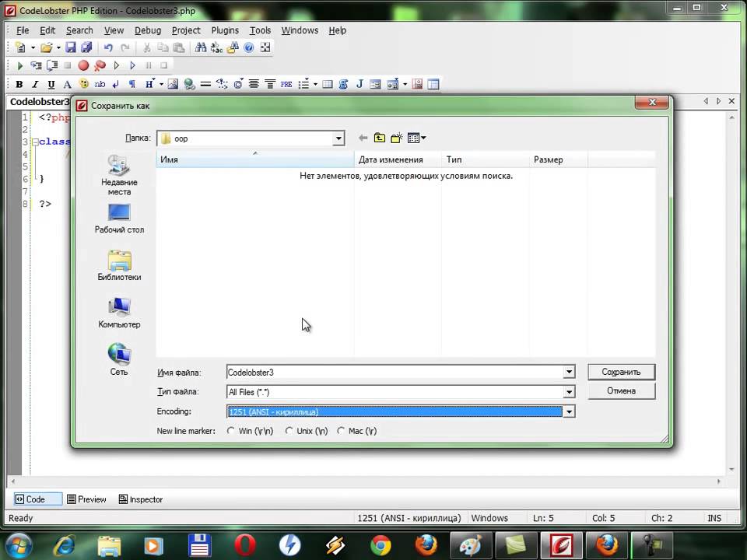747x560 pixels.
Task: Click the red breakpoint circle icon
Action: coord(83,65)
